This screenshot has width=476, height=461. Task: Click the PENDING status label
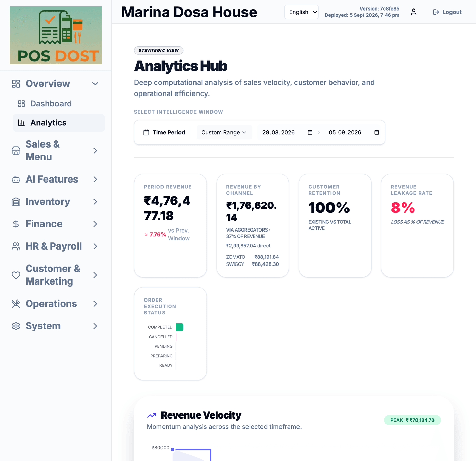[164, 346]
